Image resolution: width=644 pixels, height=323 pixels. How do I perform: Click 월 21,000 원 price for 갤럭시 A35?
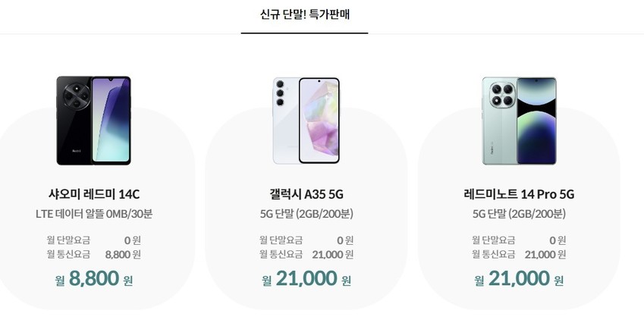tap(306, 279)
